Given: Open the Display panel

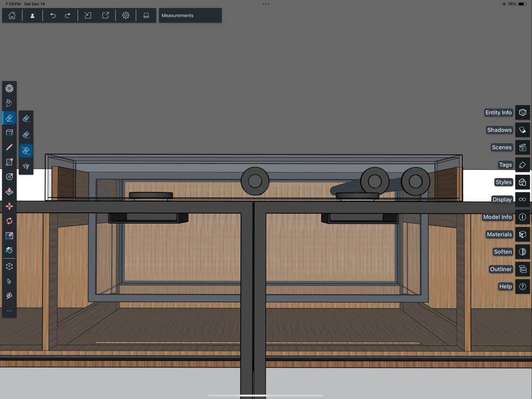Looking at the screenshot, I should click(x=523, y=199).
